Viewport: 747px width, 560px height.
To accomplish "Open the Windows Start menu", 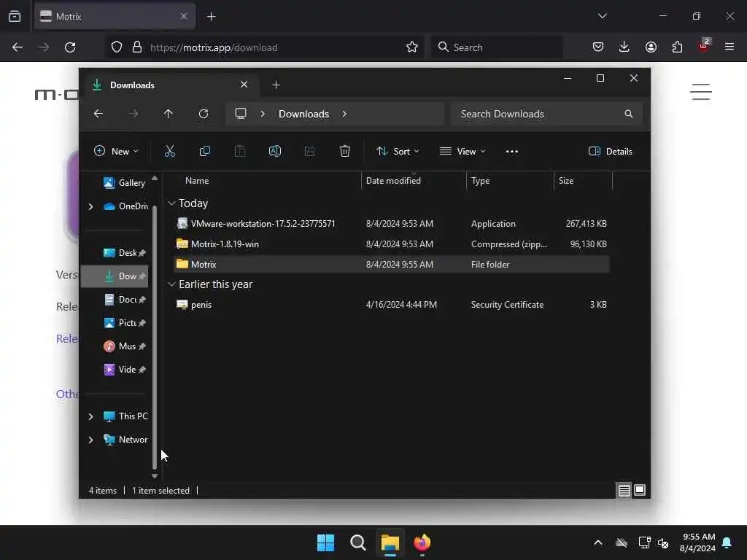I will click(x=326, y=542).
